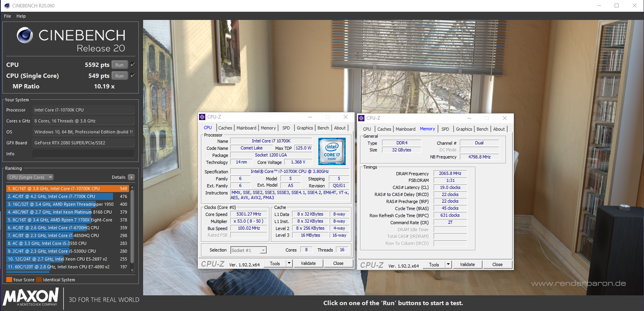Click the CPU-Z icon in the Memory window's title bar

[x=361, y=118]
